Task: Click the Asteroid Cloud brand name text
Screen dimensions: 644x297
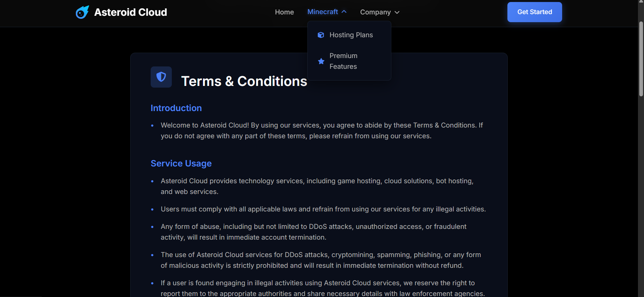Action: click(131, 12)
